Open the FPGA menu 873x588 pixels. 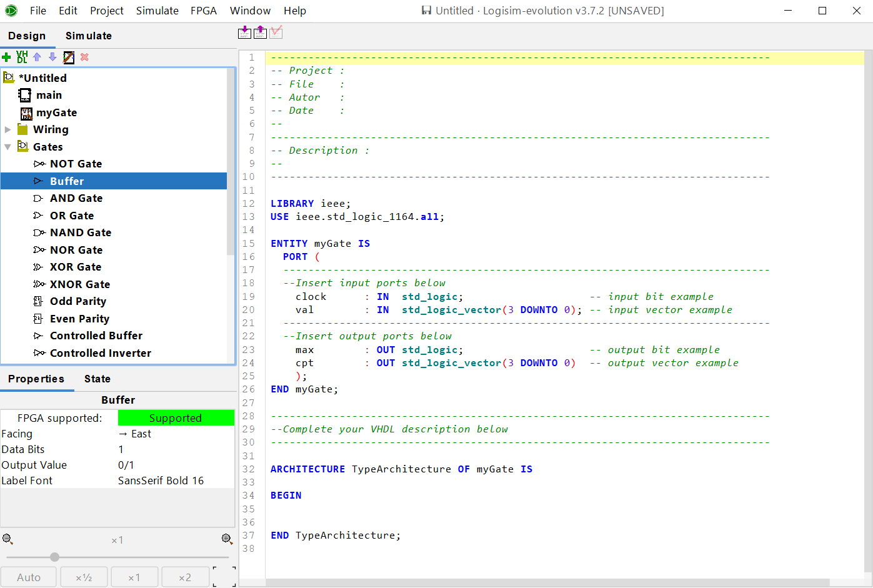click(203, 11)
